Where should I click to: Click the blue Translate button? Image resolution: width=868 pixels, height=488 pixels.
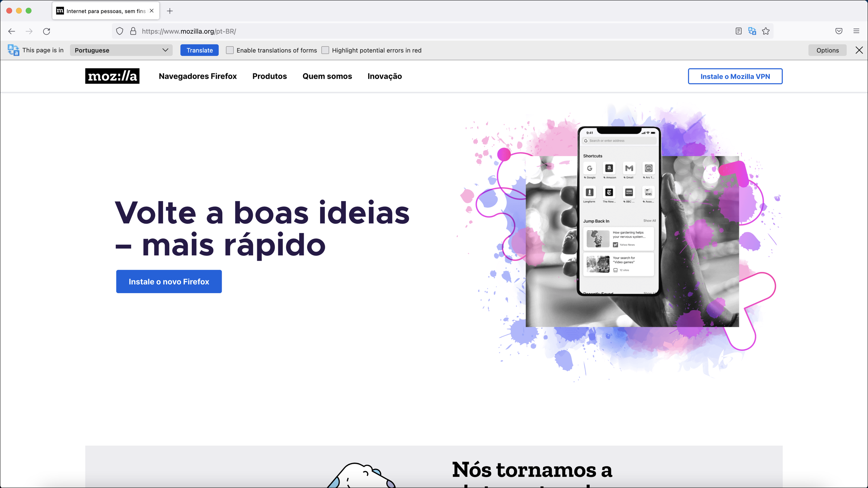pos(200,50)
